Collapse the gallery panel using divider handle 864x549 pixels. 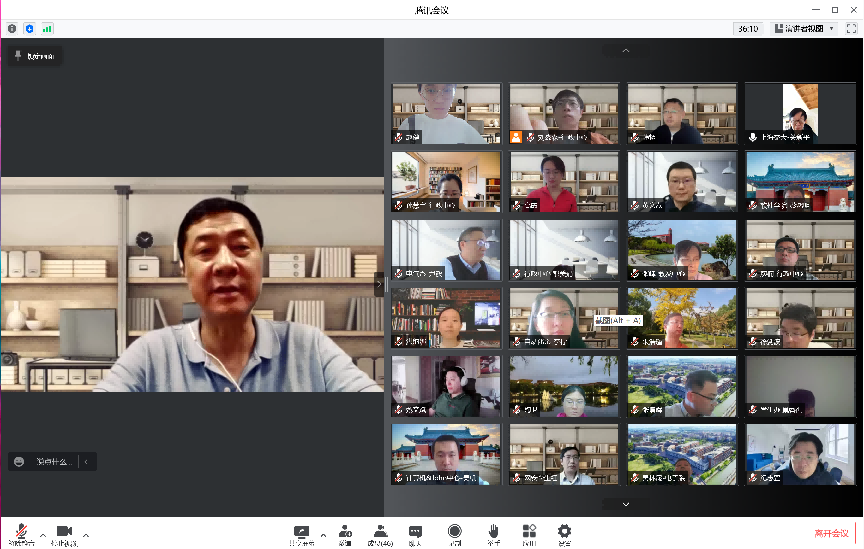(x=379, y=284)
